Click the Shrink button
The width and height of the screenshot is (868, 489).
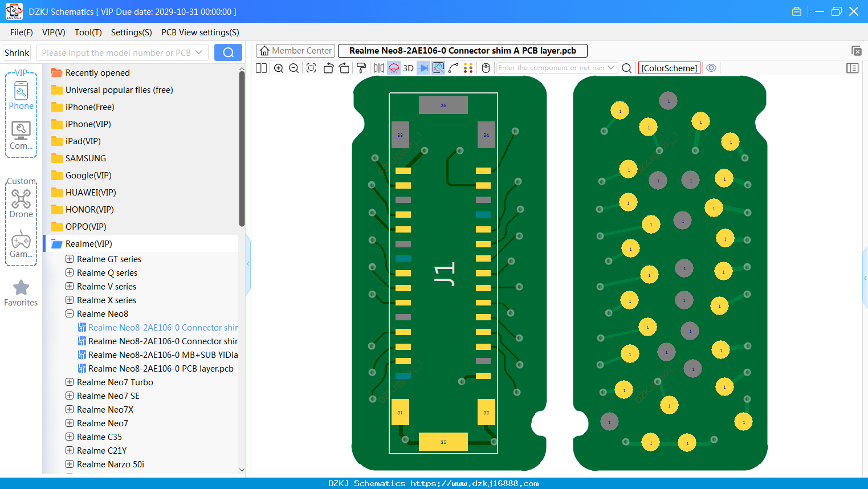click(17, 52)
